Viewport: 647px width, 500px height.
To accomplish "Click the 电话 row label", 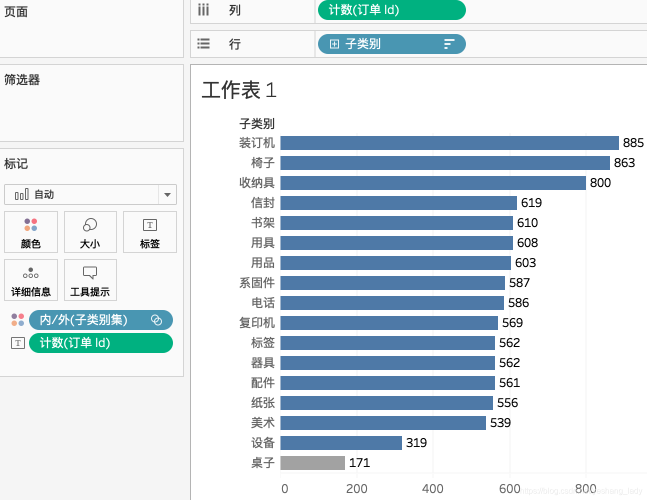I will (x=263, y=303).
